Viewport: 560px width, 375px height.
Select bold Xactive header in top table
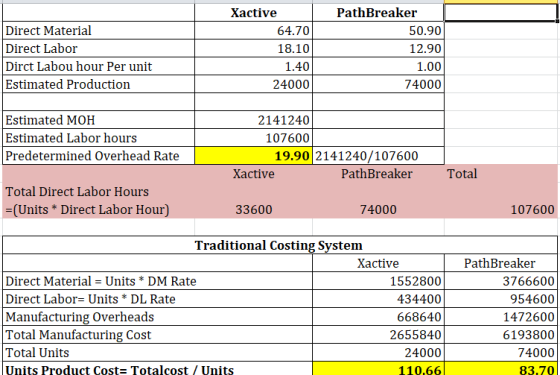click(254, 13)
